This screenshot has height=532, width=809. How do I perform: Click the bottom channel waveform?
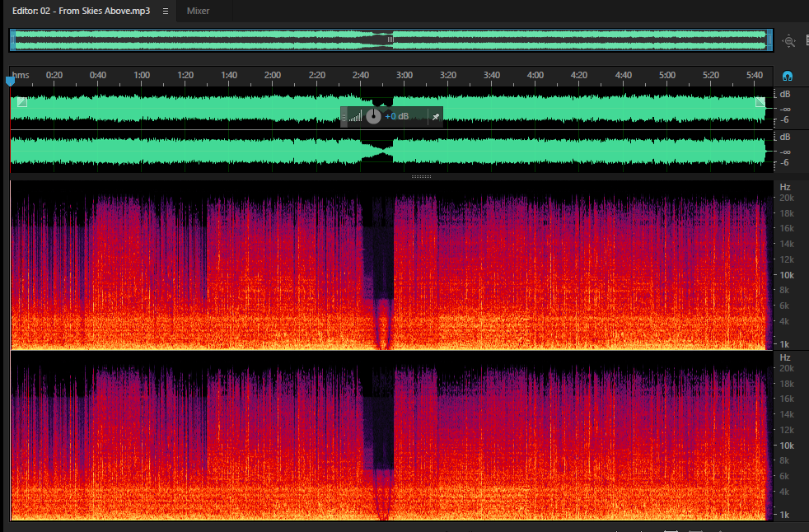pyautogui.click(x=391, y=152)
